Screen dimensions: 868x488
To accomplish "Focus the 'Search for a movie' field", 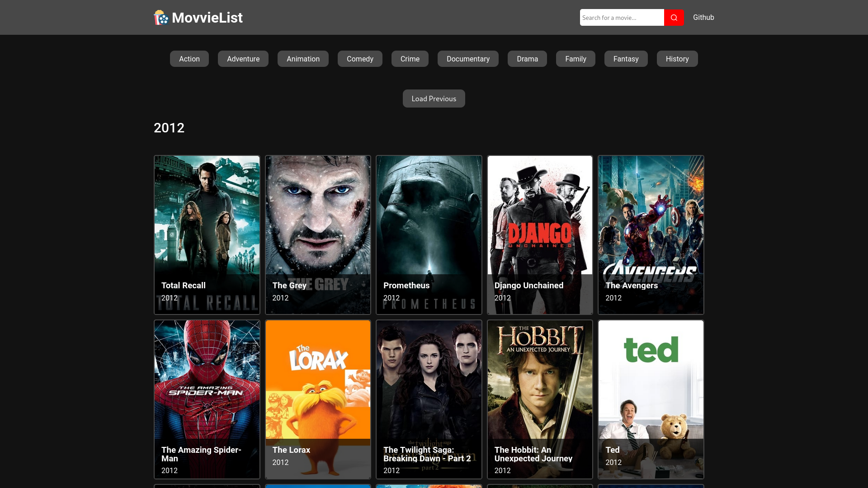I will pyautogui.click(x=622, y=18).
